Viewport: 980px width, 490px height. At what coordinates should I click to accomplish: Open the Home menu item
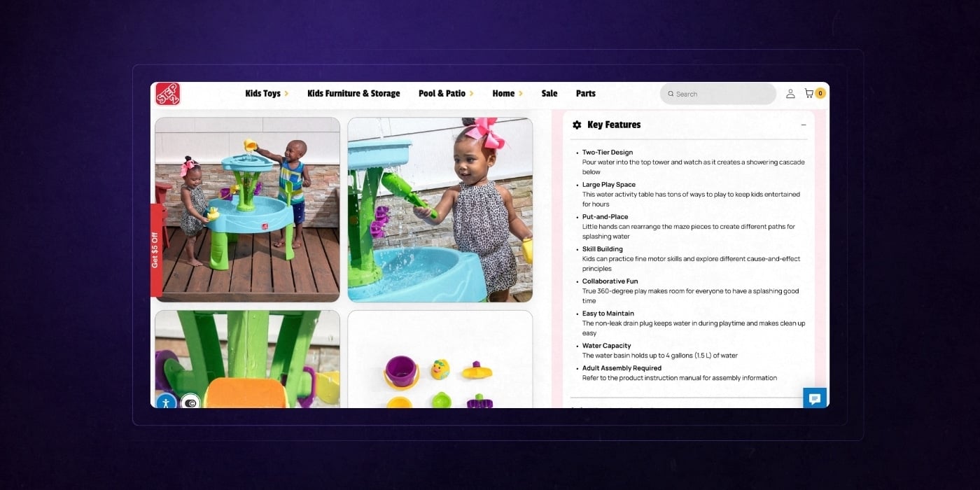tap(503, 93)
